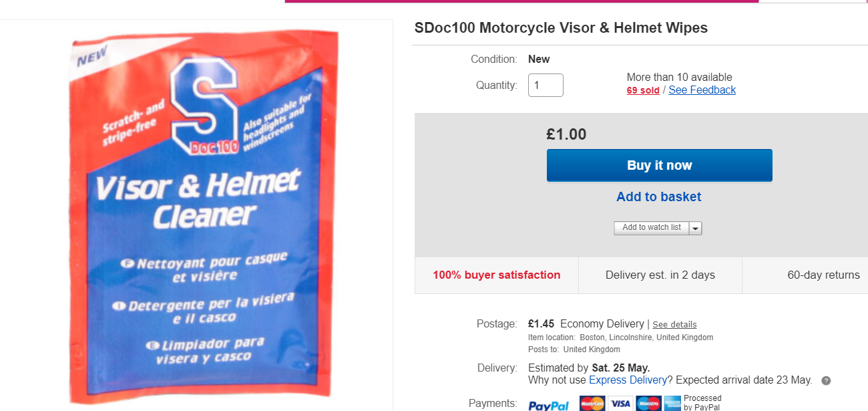Click the PayPal payment logo
This screenshot has height=411, width=868.
click(x=548, y=405)
